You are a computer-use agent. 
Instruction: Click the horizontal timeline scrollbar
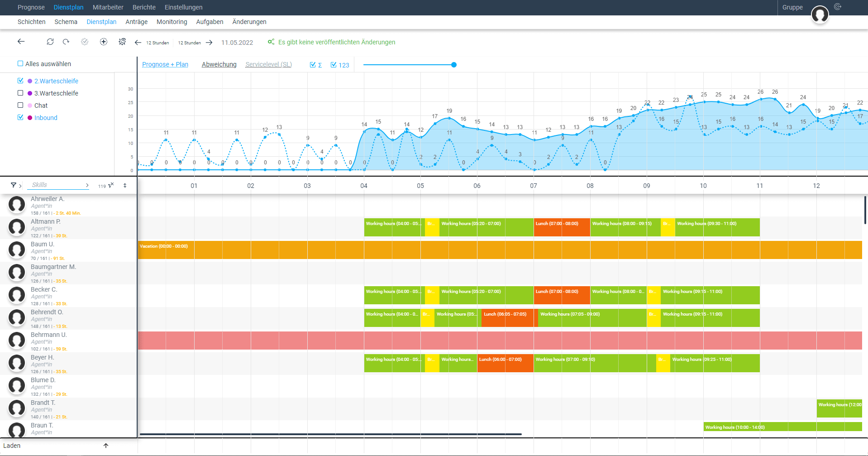(x=331, y=434)
